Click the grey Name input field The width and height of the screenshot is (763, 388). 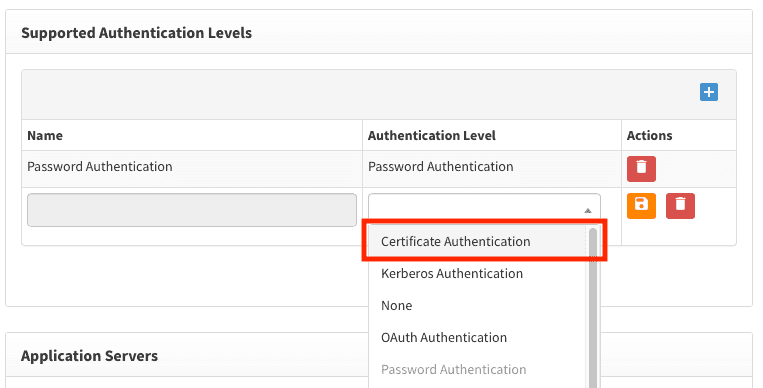click(x=192, y=210)
